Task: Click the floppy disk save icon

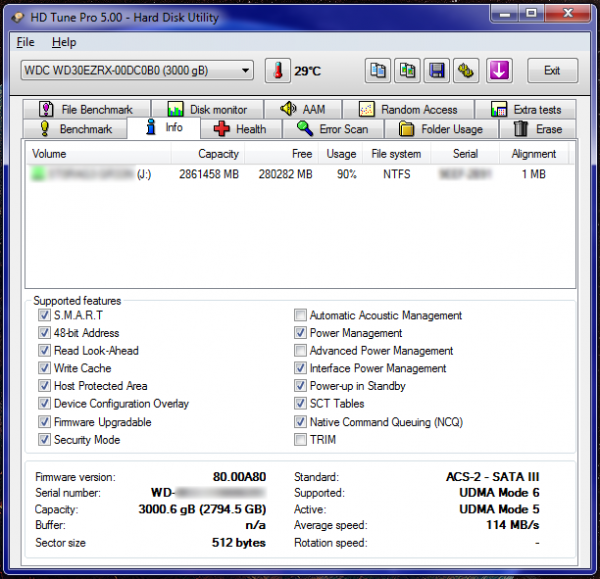Action: (437, 71)
